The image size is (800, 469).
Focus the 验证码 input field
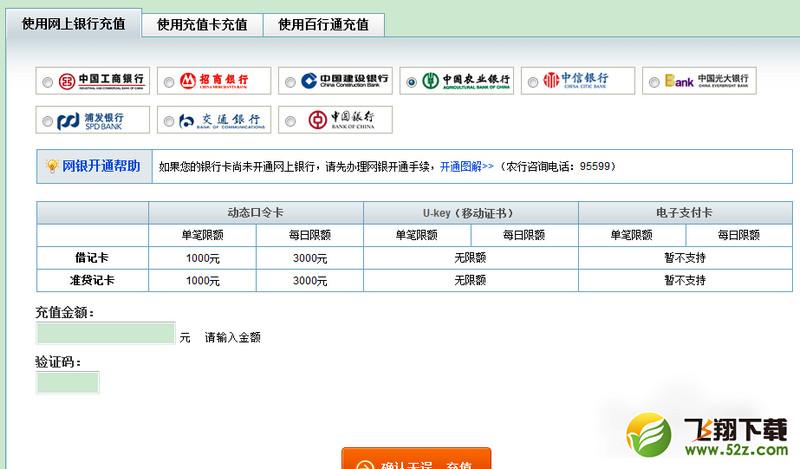point(68,383)
